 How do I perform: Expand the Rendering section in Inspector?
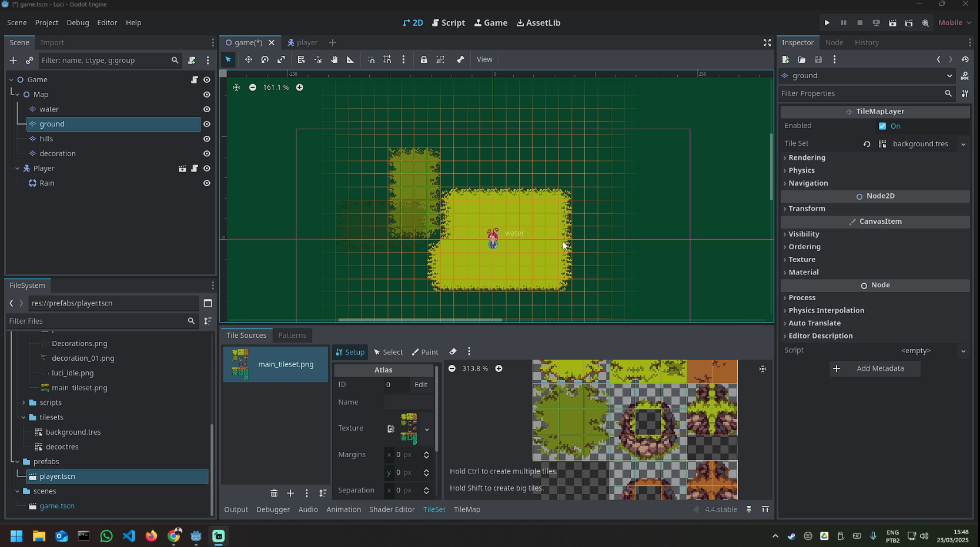tap(807, 157)
